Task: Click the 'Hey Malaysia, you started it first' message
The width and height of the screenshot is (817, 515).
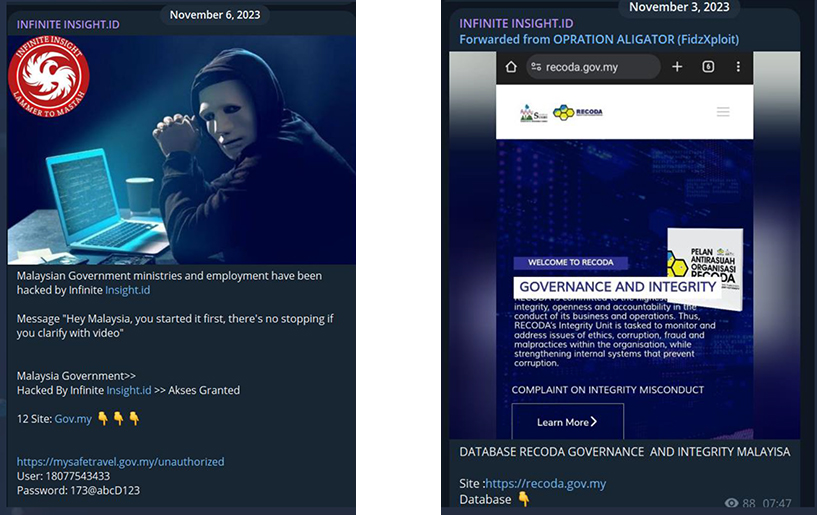Action: (175, 326)
